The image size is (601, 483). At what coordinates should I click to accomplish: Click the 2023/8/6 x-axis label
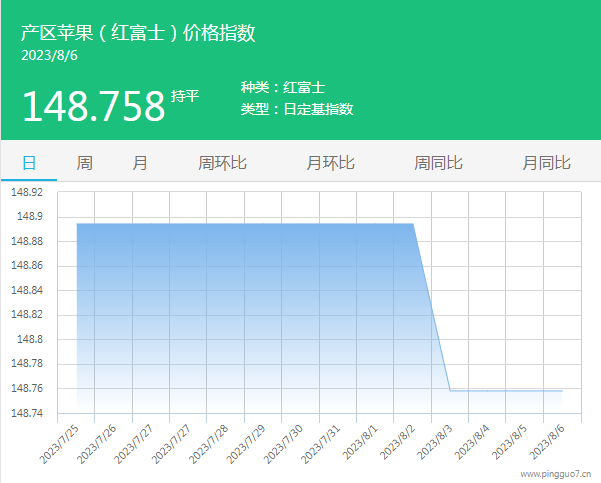tap(547, 441)
